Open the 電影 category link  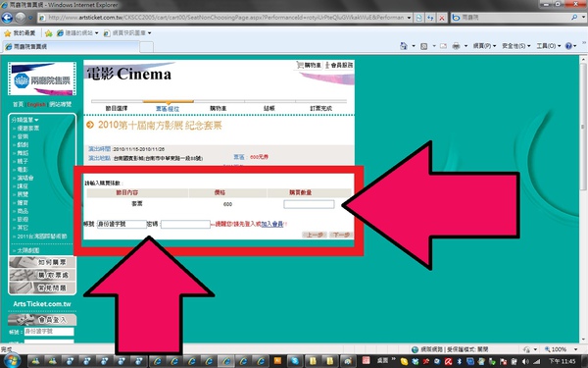click(23, 170)
